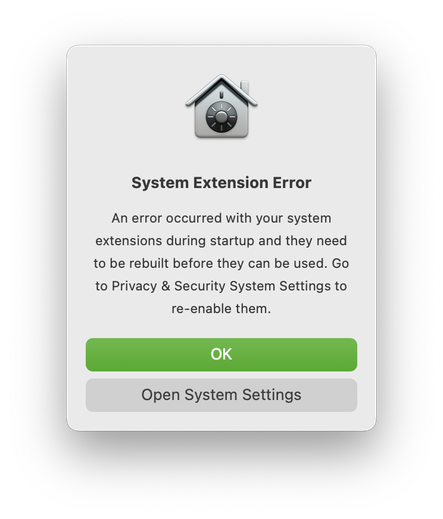Click the safe dial on the house icon
The width and height of the screenshot is (443, 519).
pyautogui.click(x=221, y=116)
